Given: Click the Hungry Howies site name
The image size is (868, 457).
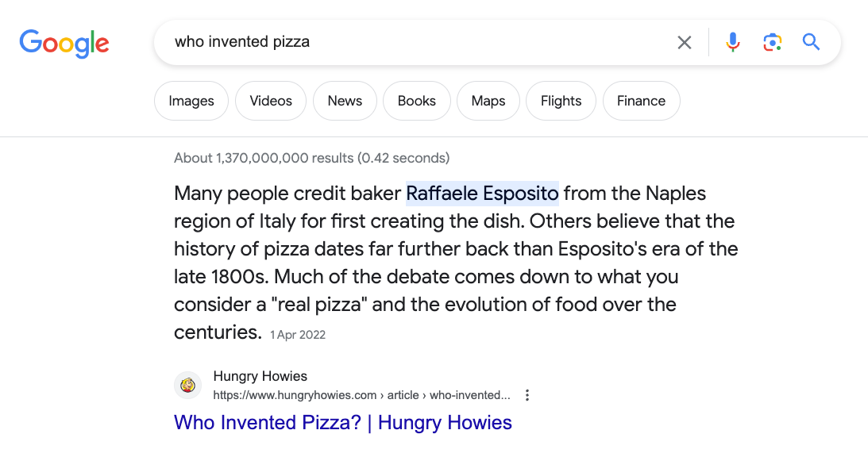Looking at the screenshot, I should [x=260, y=376].
